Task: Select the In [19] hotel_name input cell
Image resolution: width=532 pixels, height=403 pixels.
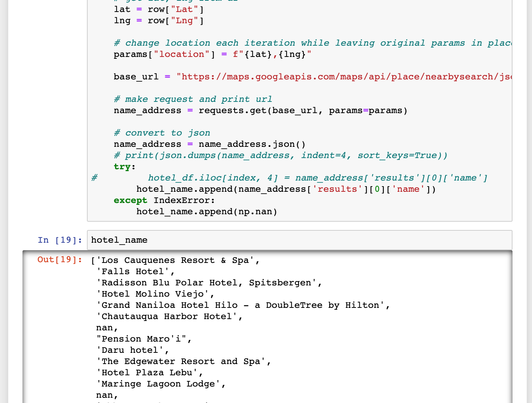Action: pos(299,240)
